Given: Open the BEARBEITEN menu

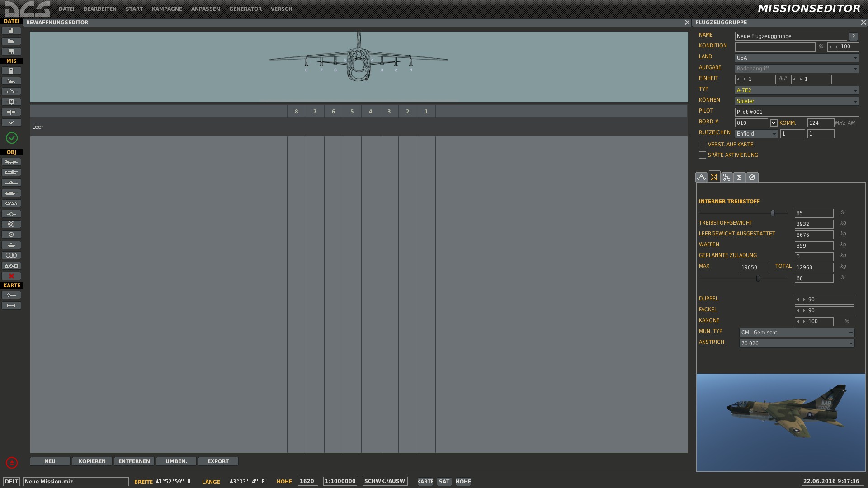Looking at the screenshot, I should (100, 9).
